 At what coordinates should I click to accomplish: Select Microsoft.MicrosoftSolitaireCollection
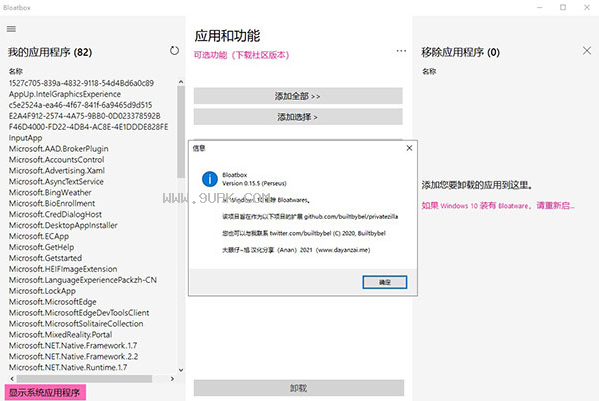76,323
